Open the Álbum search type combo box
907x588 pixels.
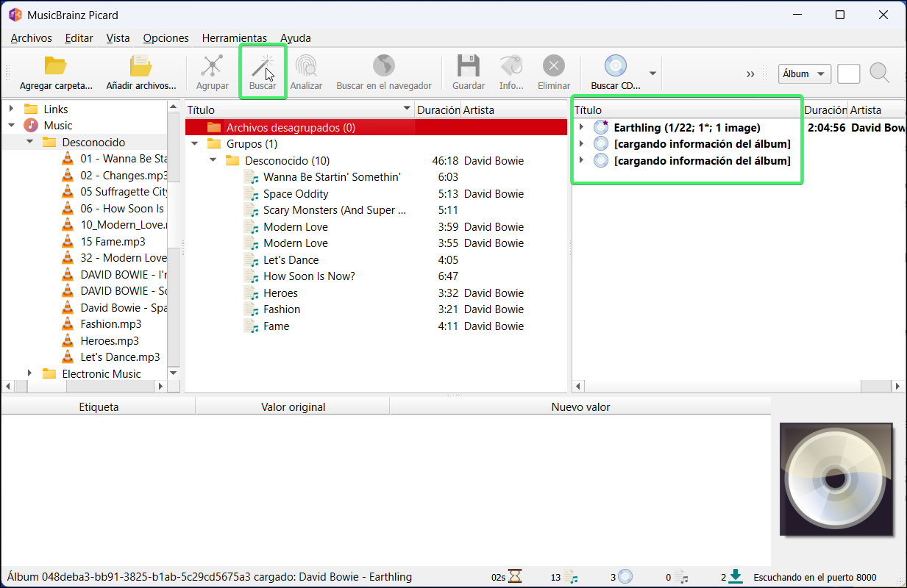(x=805, y=73)
